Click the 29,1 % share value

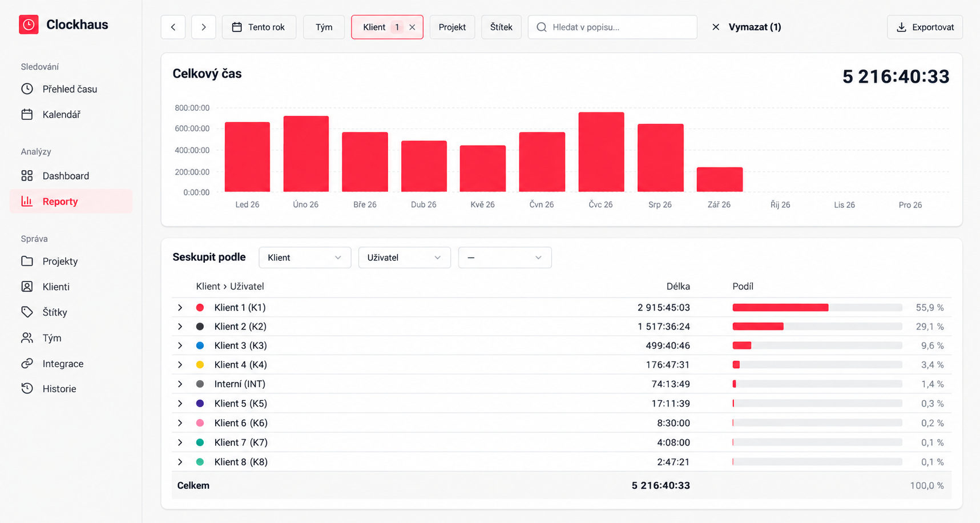click(x=930, y=327)
